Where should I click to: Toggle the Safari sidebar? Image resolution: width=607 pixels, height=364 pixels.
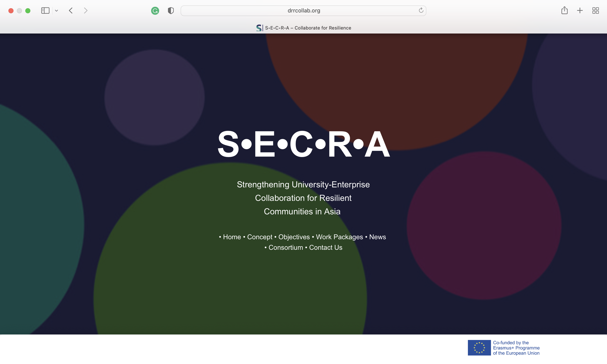coord(45,10)
